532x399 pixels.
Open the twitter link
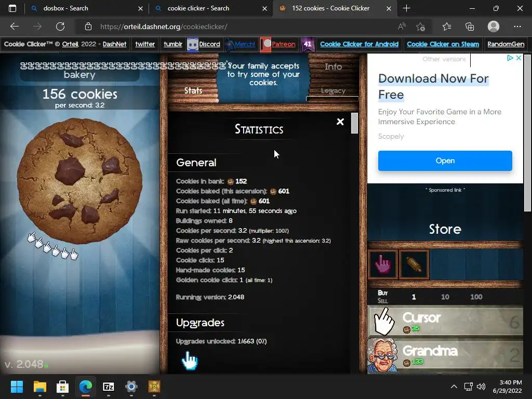[145, 44]
